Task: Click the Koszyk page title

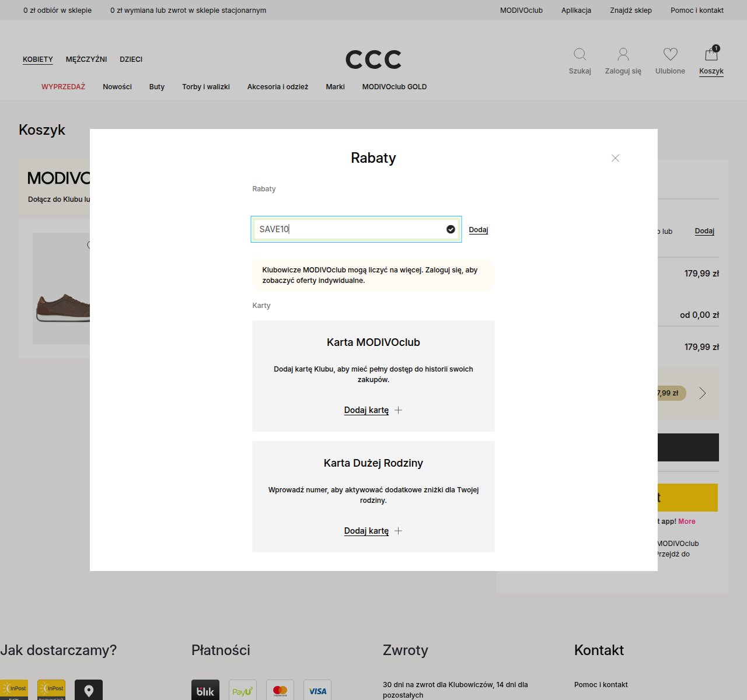Action: click(42, 129)
